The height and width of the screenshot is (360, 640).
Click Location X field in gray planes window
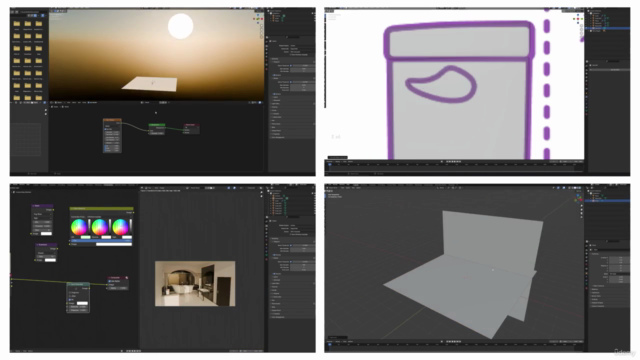[619, 258]
